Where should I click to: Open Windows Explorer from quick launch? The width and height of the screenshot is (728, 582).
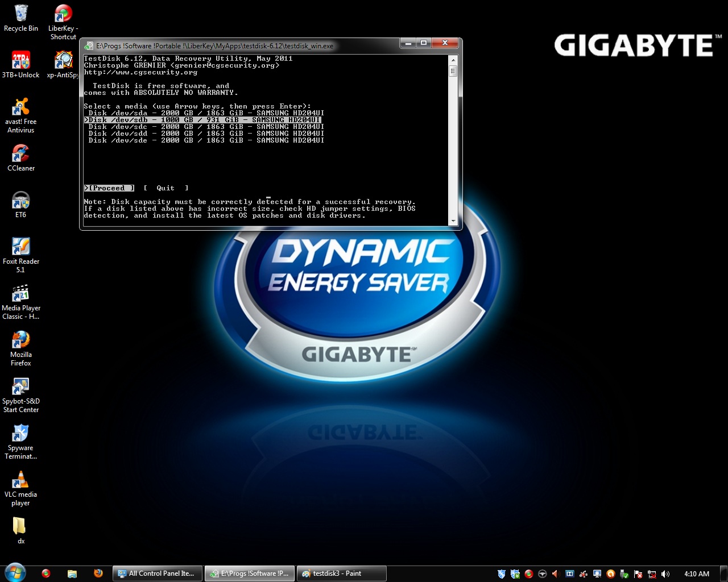click(72, 573)
